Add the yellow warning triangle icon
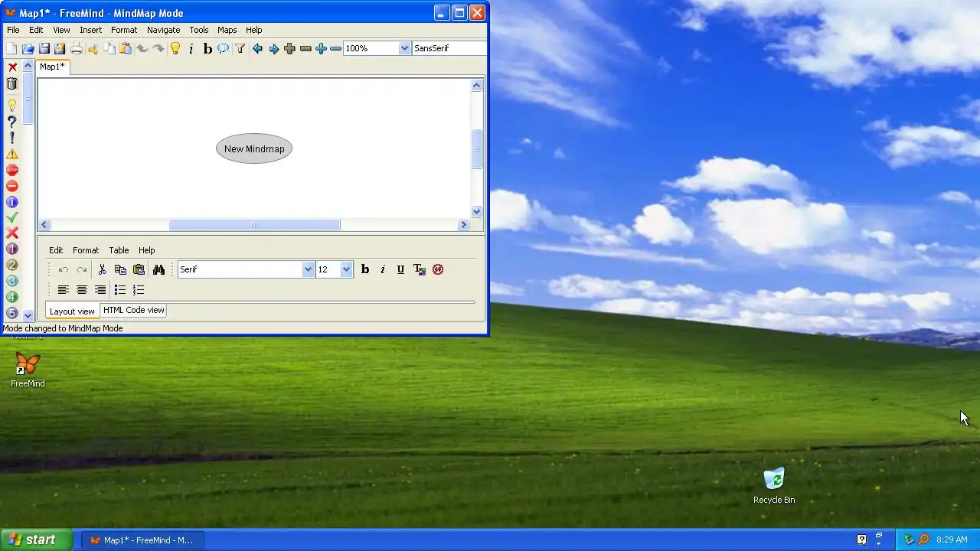 [x=12, y=154]
